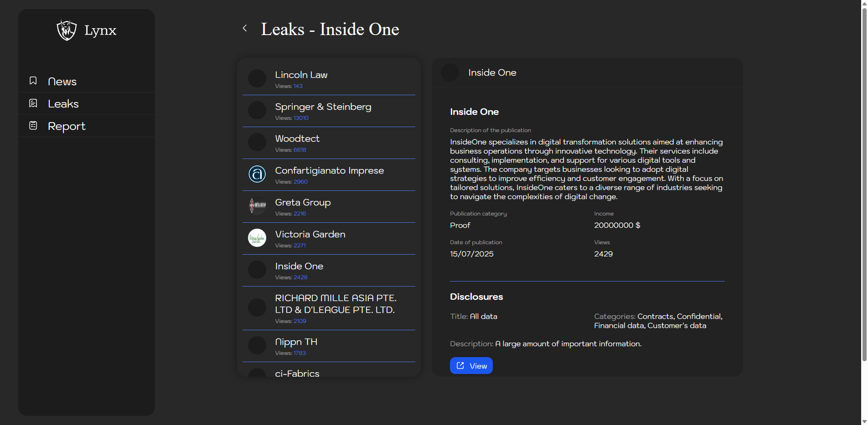Viewport: 868px width, 425px height.
Task: Click the document icon beside Leaks
Action: click(x=33, y=103)
